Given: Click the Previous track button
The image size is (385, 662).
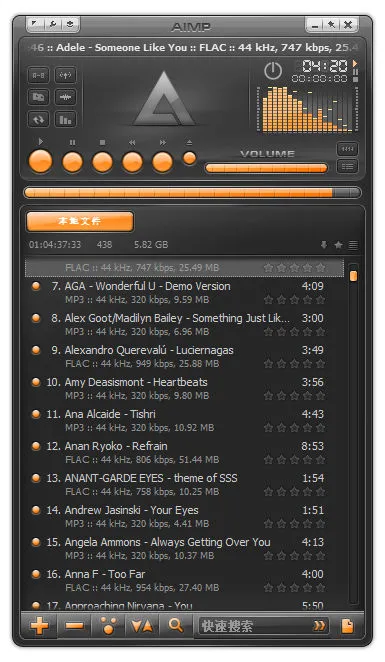Looking at the screenshot, I should click(133, 162).
